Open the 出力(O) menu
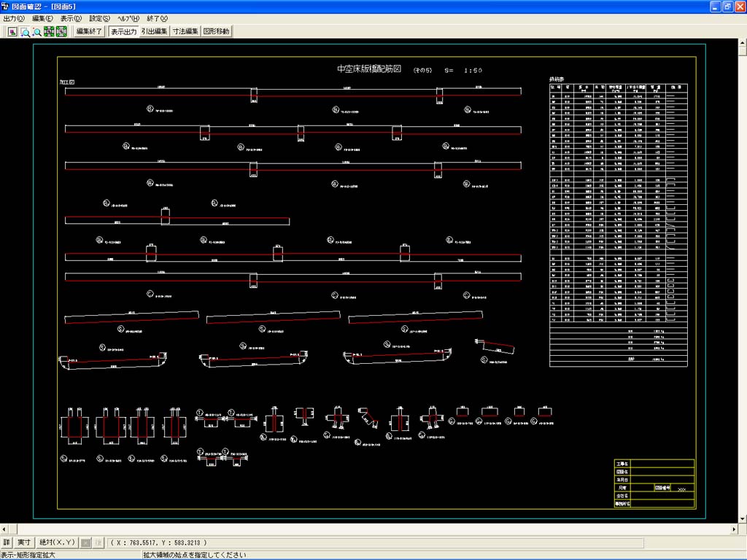This screenshot has height=560, width=747. point(14,18)
